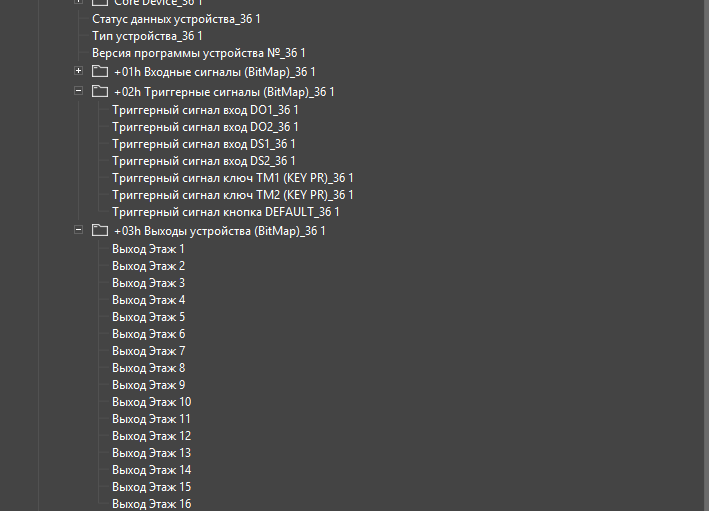Select Тип устройства_36 1 item
Screen dimensions: 709x511
point(147,36)
